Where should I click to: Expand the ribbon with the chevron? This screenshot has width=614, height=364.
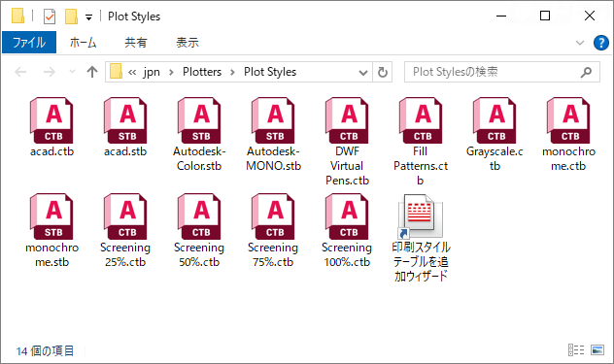point(580,43)
